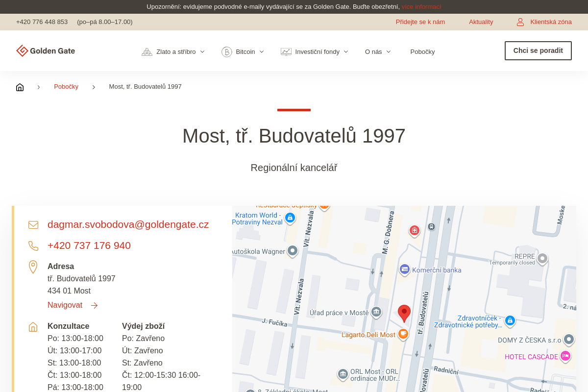Screen dimensions: 588x392
Task: Click the Pobočky breadcrumb link
Action: click(x=66, y=87)
